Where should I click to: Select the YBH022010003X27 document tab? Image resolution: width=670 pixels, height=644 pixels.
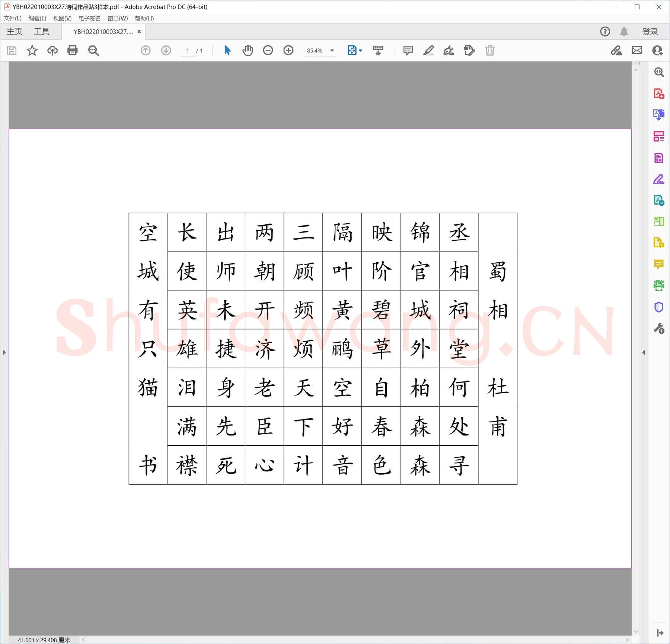coord(103,32)
